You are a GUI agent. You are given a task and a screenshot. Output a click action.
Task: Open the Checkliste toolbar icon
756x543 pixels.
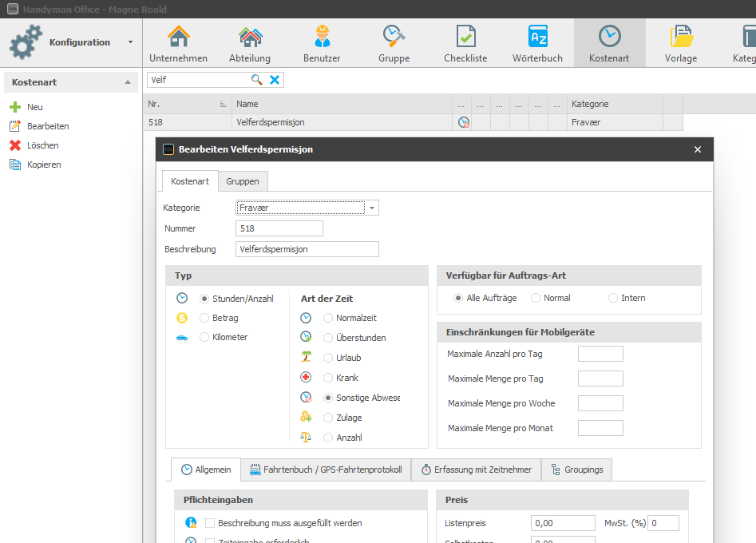(x=465, y=43)
